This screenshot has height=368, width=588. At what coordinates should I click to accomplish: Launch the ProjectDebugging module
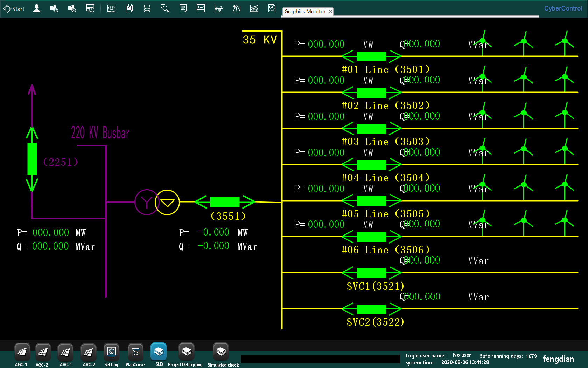186,352
